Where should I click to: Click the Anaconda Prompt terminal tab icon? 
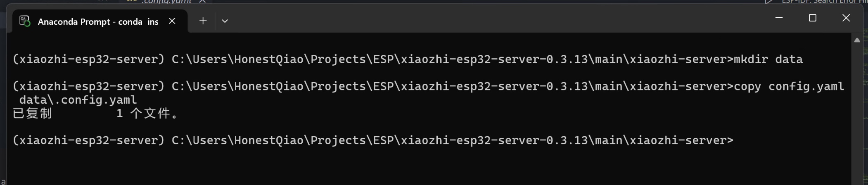pyautogui.click(x=25, y=21)
